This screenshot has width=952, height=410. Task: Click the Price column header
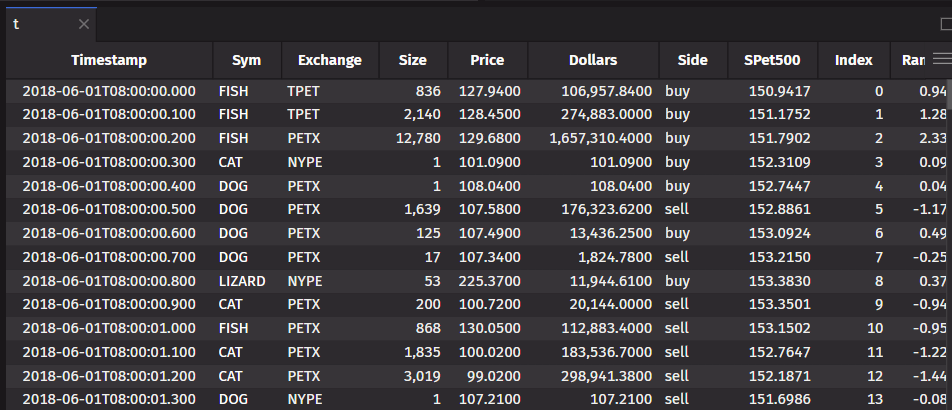tap(487, 60)
